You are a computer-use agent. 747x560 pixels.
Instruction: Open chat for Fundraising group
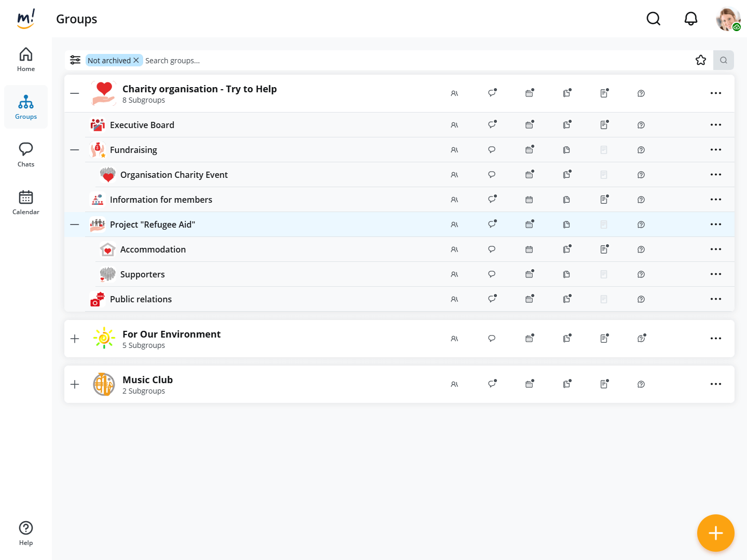click(x=492, y=150)
